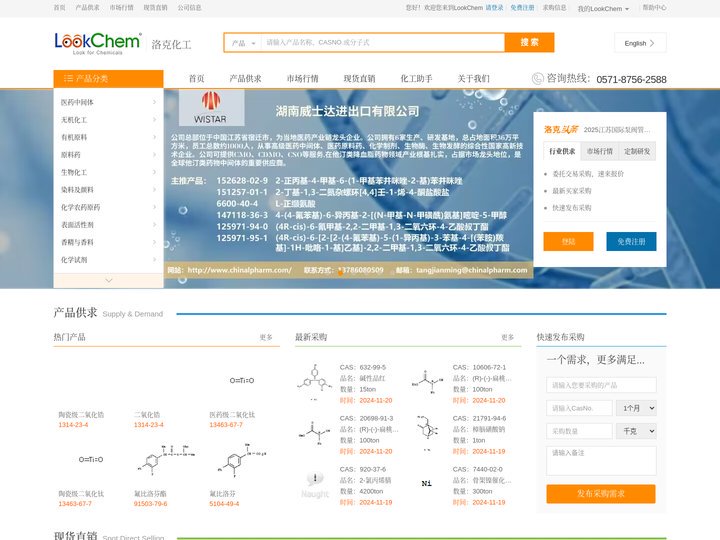Select the 行业供求 tab
The width and height of the screenshot is (720, 540).
coord(562,151)
